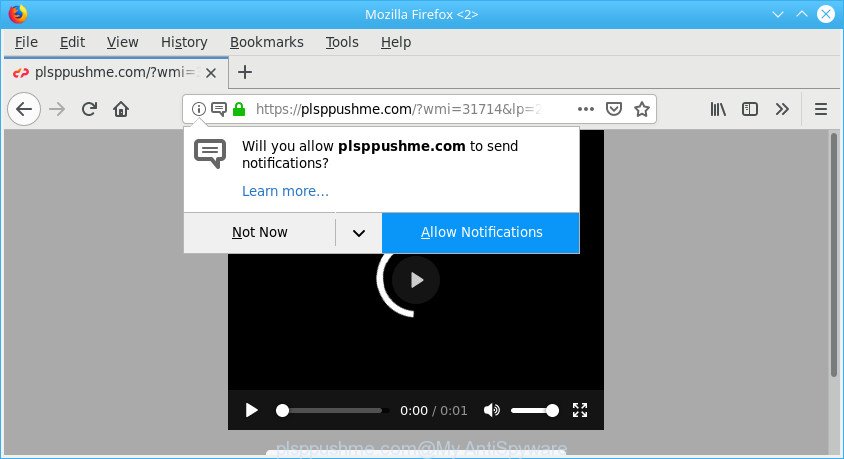The image size is (844, 459).
Task: Go back using the back arrow
Action: [24, 109]
